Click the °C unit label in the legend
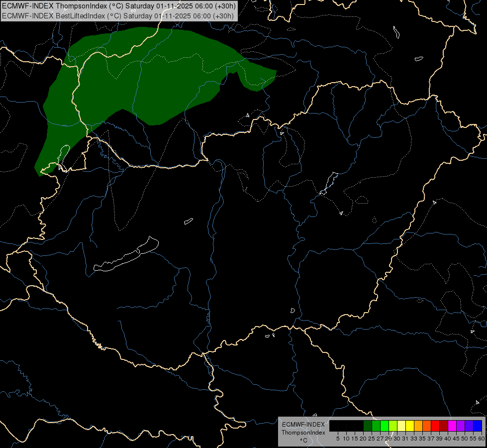Viewport: 487px width, 448px height. 304,440
